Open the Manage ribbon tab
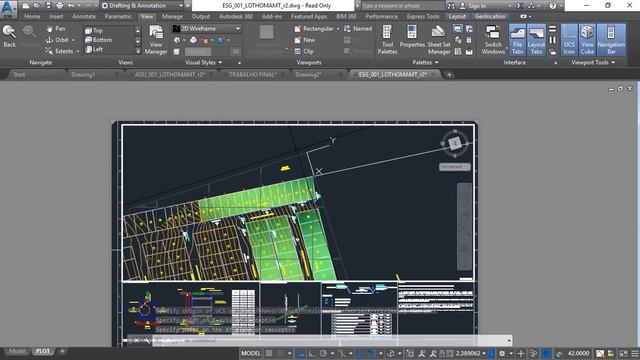This screenshot has height=360, width=640. (x=172, y=16)
